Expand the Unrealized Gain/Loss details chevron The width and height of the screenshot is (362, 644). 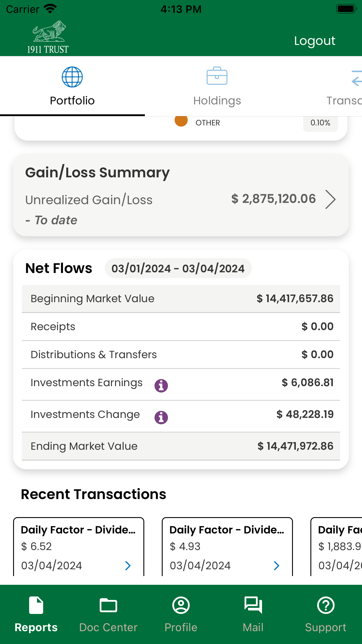point(330,199)
